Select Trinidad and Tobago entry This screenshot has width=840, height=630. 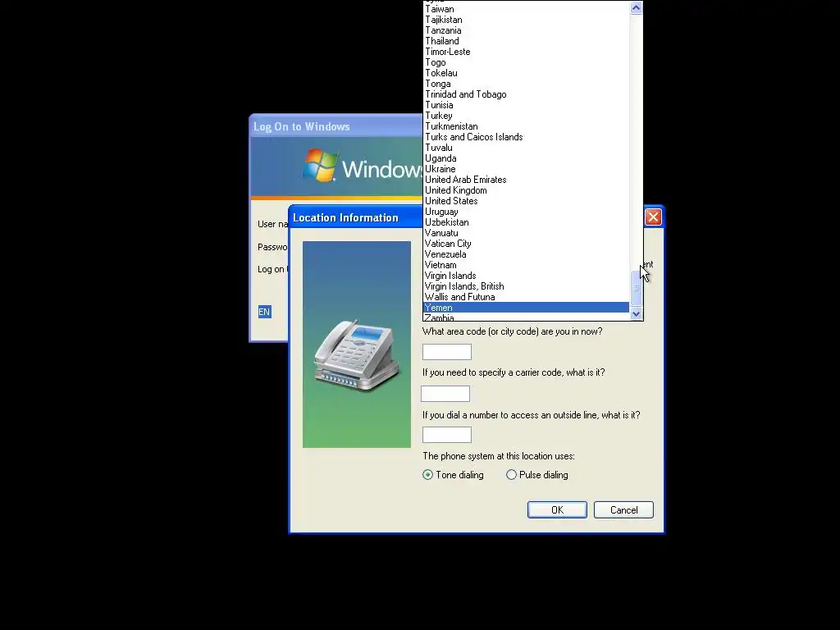[x=526, y=94]
